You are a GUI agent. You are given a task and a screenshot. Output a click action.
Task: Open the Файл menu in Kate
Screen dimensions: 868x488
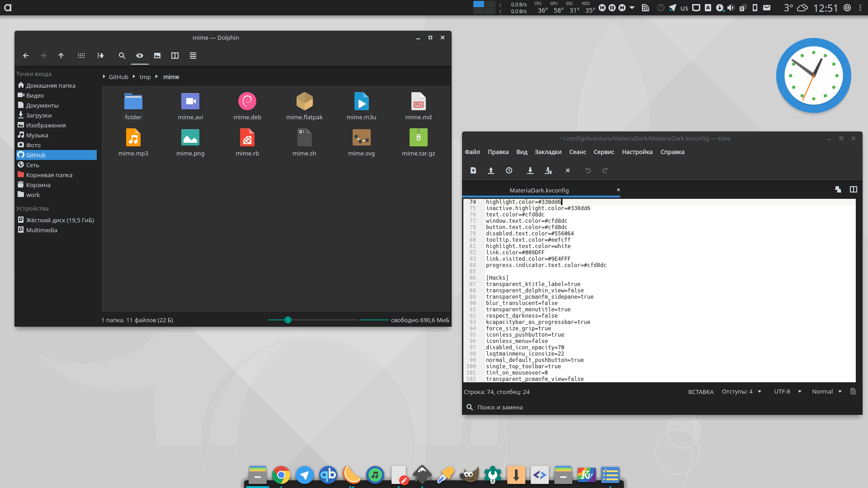pos(472,152)
